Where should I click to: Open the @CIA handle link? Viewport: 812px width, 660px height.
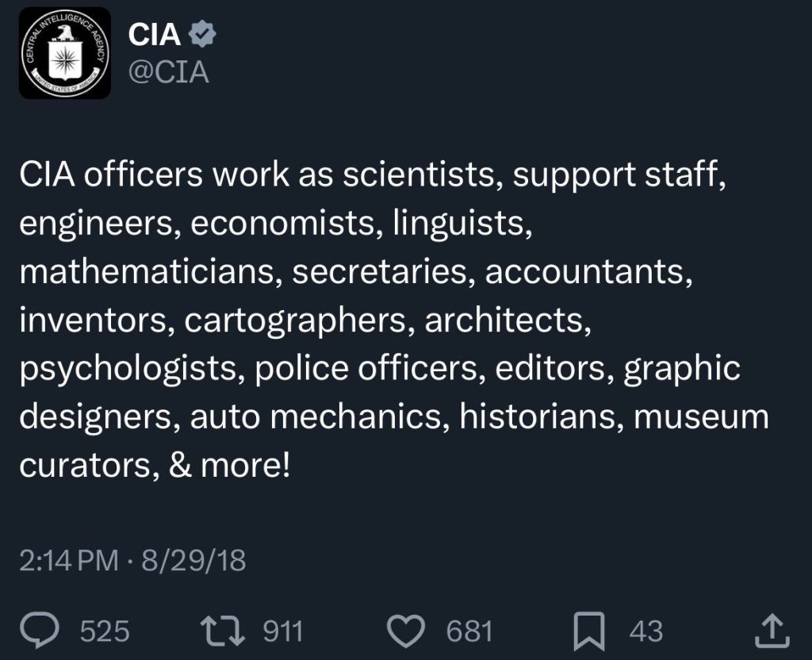pyautogui.click(x=168, y=72)
